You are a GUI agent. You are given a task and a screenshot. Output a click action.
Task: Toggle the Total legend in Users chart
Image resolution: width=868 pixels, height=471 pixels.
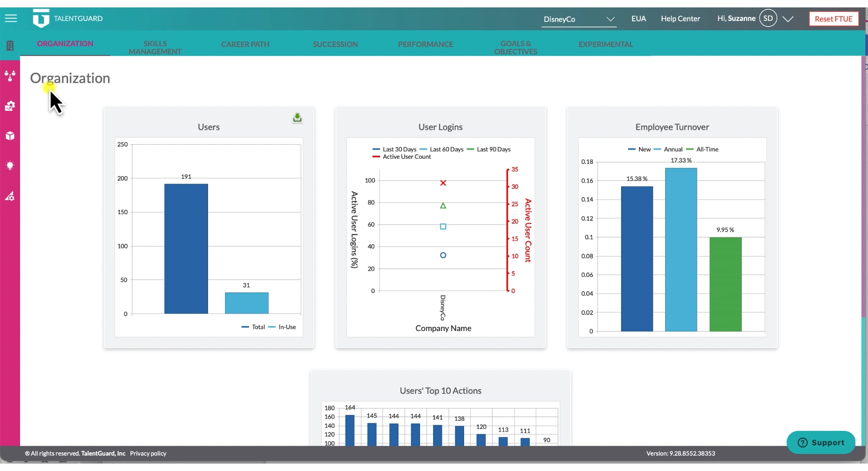[x=253, y=327]
